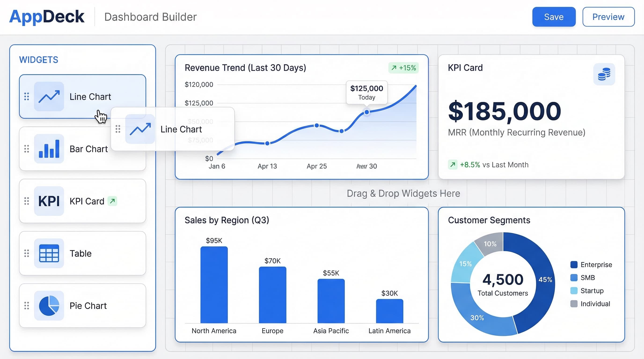Click the Enterprise legend text
The width and height of the screenshot is (644, 359).
tap(596, 265)
